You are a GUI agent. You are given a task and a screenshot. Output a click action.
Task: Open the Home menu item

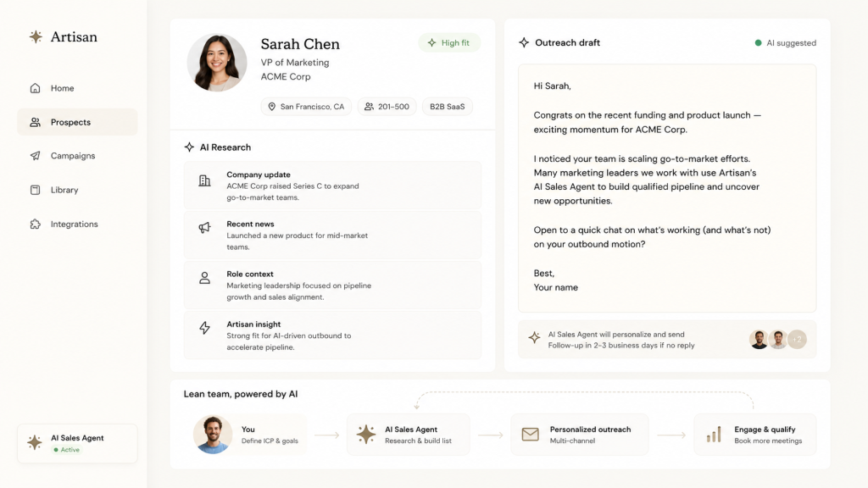[x=77, y=88]
